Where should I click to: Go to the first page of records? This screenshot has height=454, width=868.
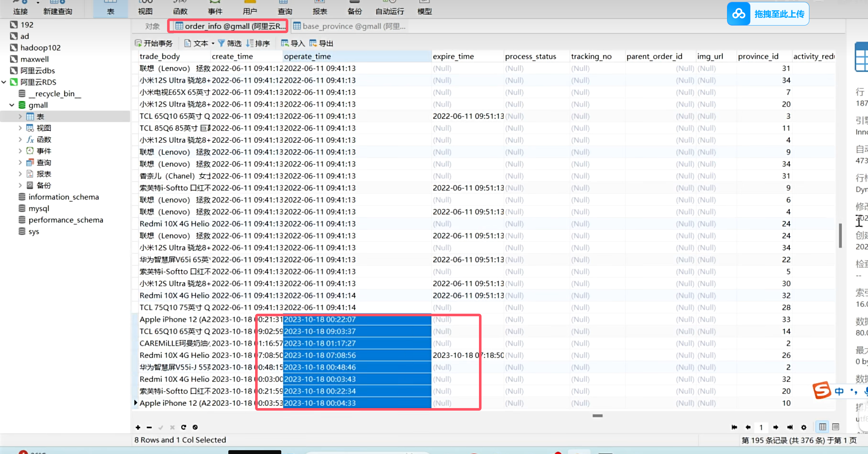pyautogui.click(x=734, y=427)
